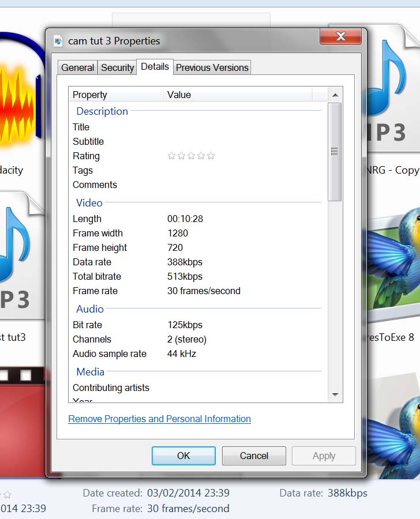Click the Frame width value 1280
This screenshot has height=519, width=420.
[178, 233]
